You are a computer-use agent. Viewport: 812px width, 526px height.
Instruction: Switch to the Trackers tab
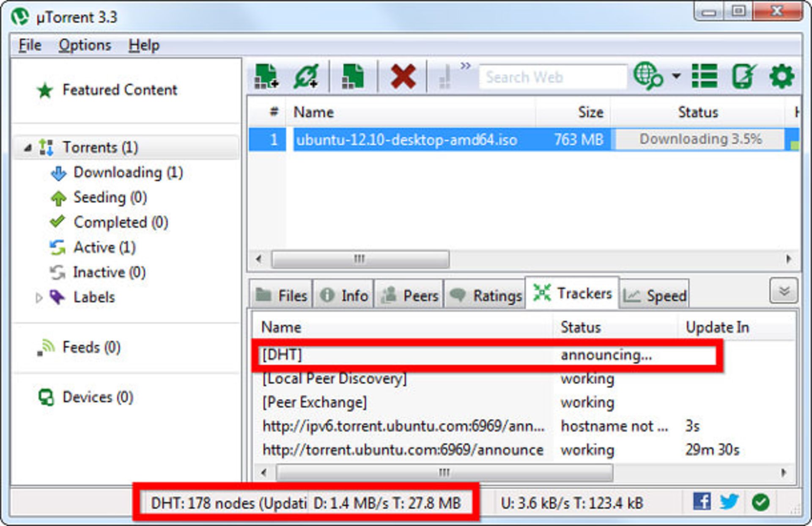(x=573, y=293)
